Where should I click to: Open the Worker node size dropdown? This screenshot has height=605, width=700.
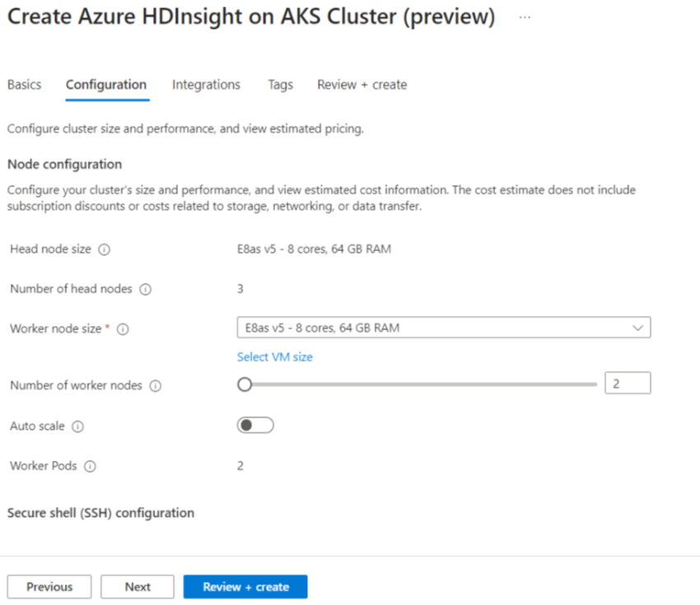click(x=443, y=328)
